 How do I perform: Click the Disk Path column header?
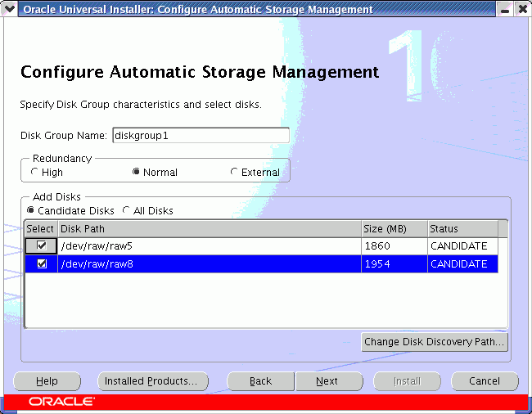click(209, 228)
